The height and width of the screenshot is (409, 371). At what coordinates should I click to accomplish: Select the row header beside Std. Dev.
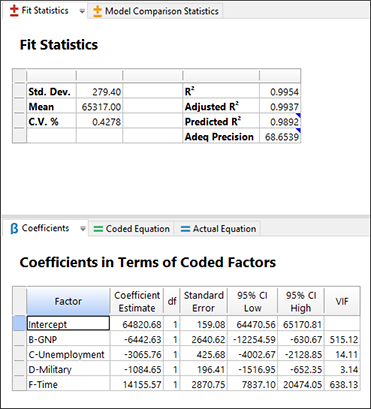(x=20, y=91)
